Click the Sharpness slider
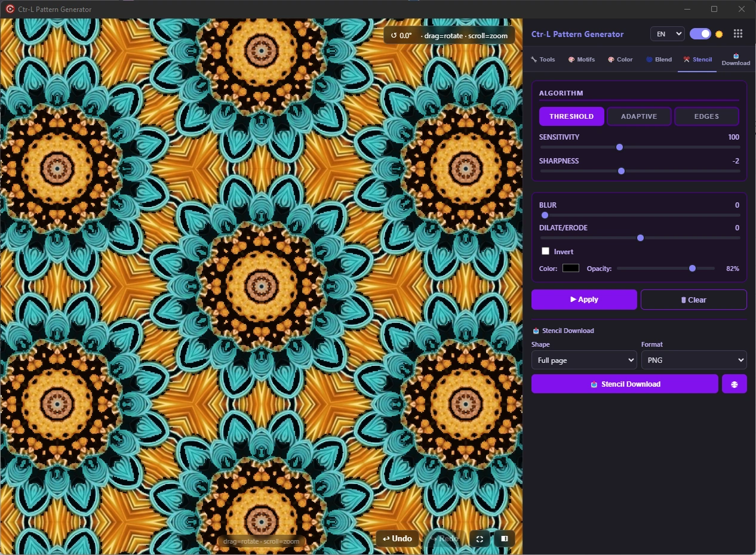Screen dimensions: 756x555 [x=640, y=171]
